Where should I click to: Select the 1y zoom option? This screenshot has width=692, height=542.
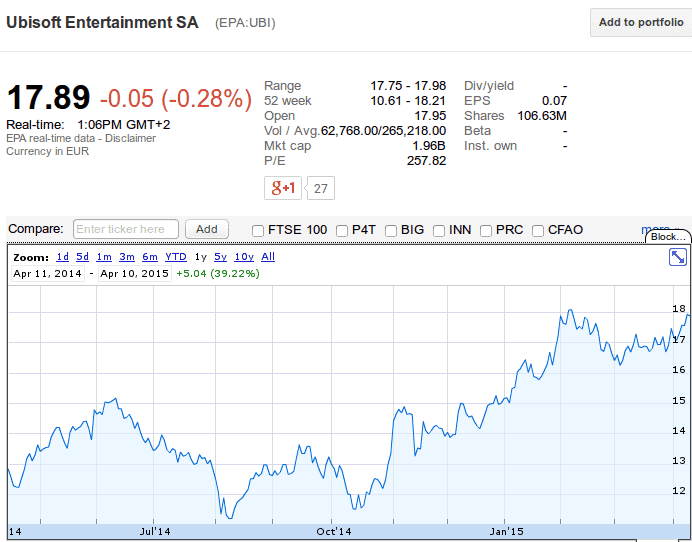point(201,257)
